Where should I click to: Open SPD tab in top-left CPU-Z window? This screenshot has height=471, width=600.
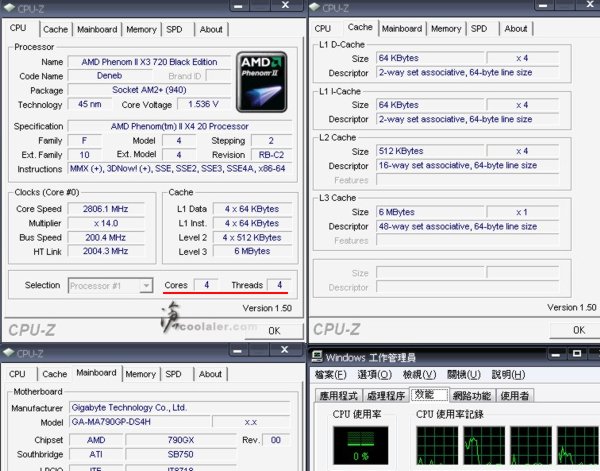pos(174,29)
